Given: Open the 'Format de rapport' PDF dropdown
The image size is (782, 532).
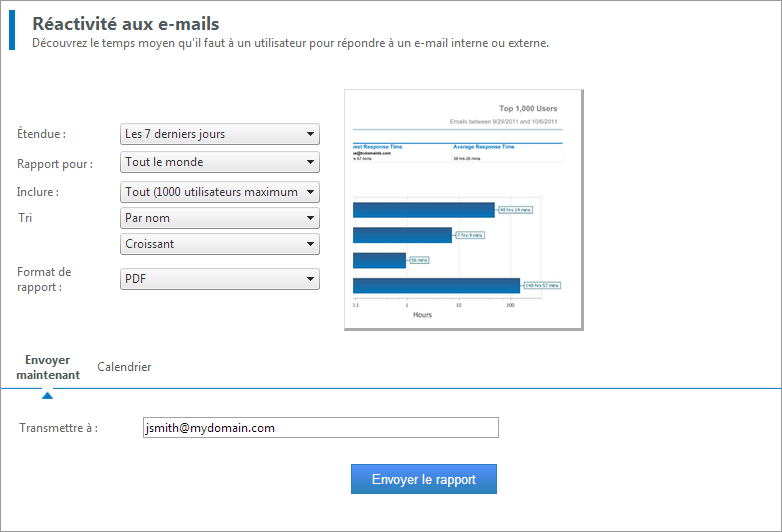Looking at the screenshot, I should coord(219,279).
